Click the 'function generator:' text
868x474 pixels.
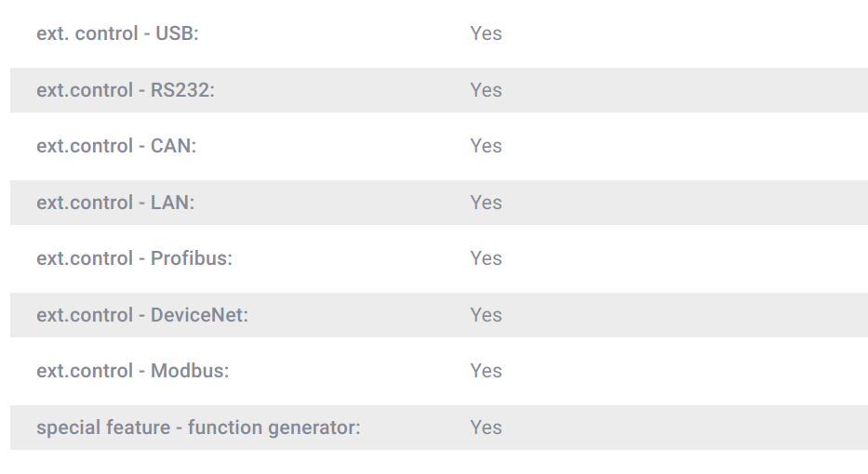click(x=274, y=428)
